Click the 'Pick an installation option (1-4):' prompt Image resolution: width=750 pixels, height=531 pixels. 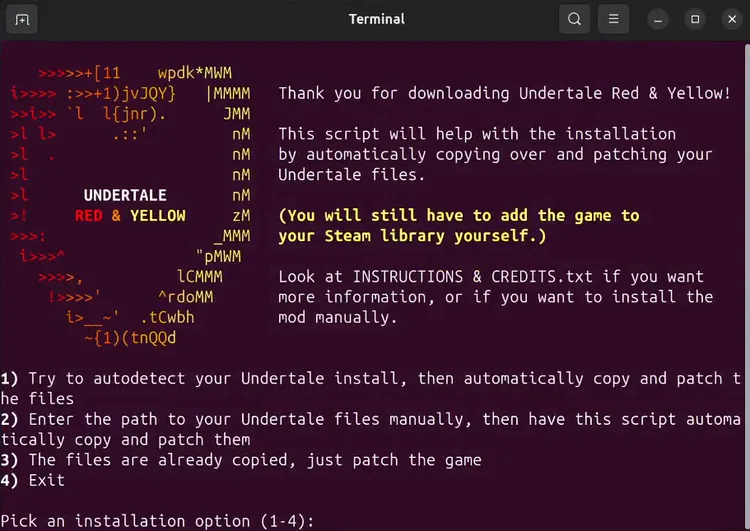157,521
